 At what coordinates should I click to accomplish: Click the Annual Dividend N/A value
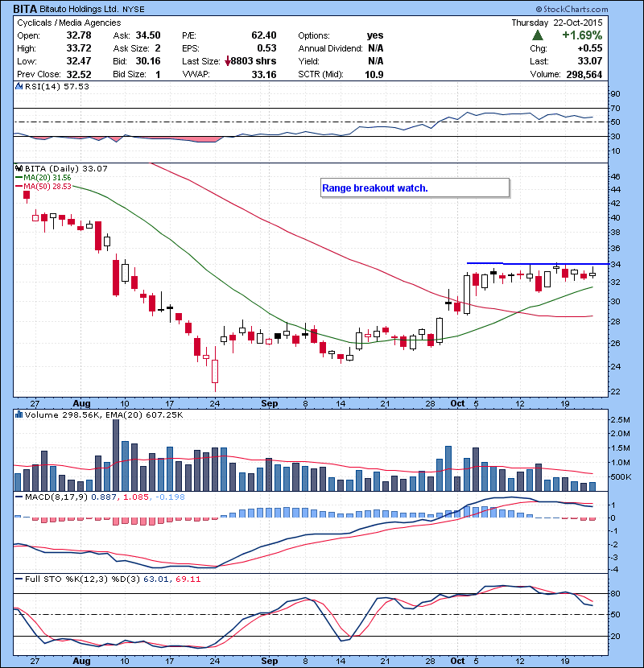375,48
